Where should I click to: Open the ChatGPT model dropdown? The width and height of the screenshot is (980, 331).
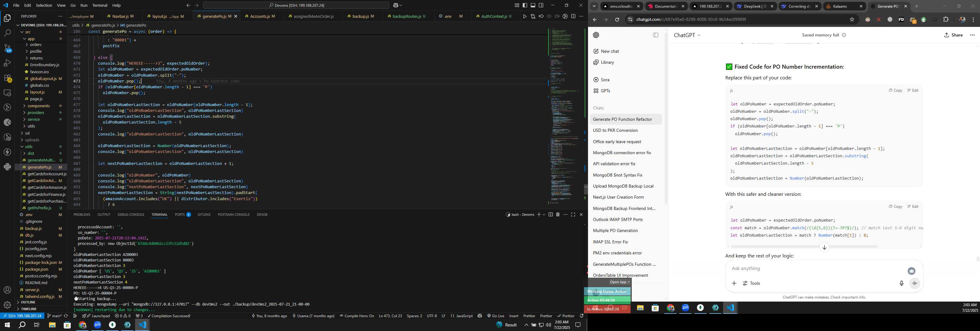pos(687,35)
